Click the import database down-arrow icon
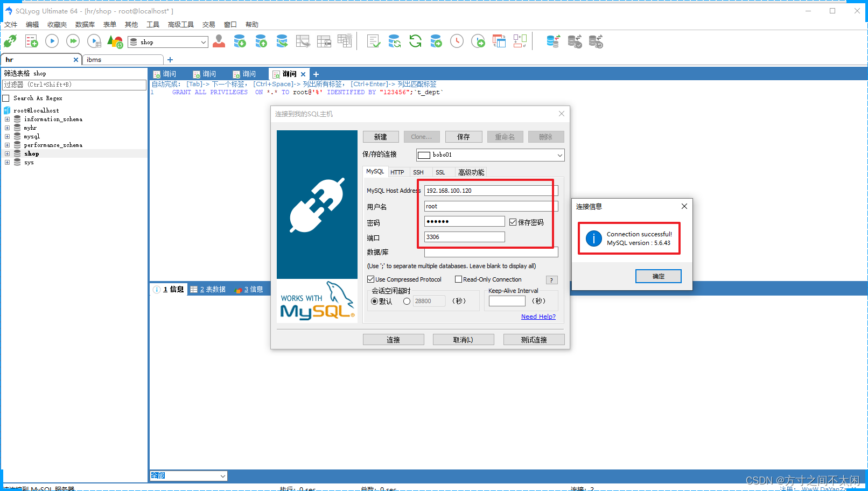868x491 pixels. point(240,41)
